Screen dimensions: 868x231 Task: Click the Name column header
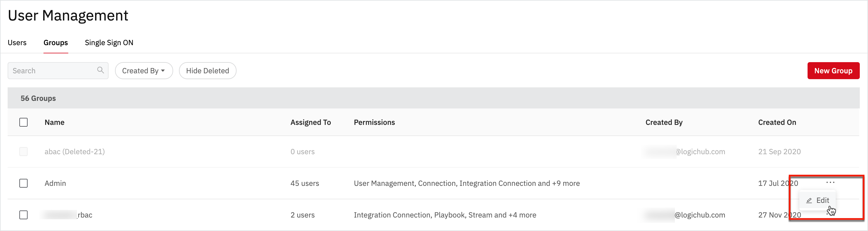pyautogui.click(x=55, y=123)
